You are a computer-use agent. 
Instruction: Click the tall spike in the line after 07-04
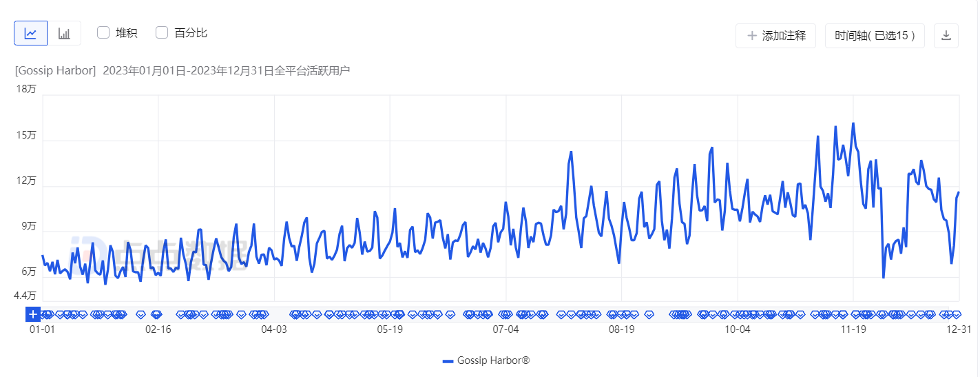coord(571,152)
